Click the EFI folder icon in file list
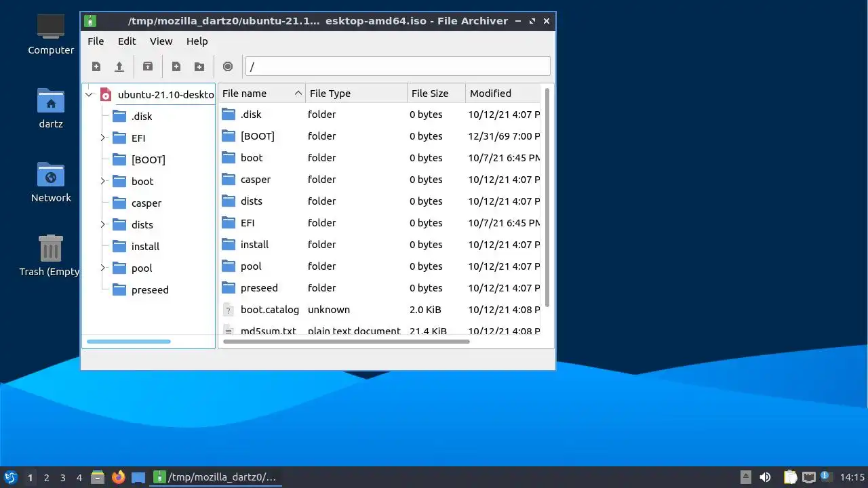868x488 pixels. pos(229,223)
